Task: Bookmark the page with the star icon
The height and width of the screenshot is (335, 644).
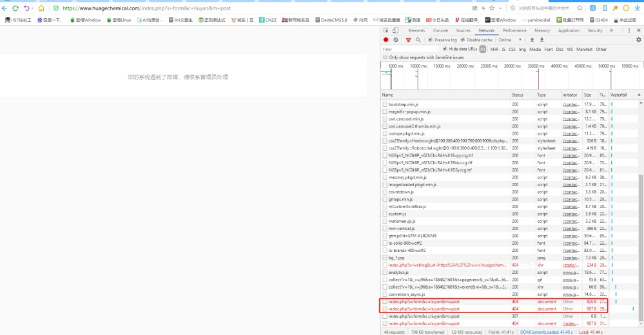Action: [492, 8]
